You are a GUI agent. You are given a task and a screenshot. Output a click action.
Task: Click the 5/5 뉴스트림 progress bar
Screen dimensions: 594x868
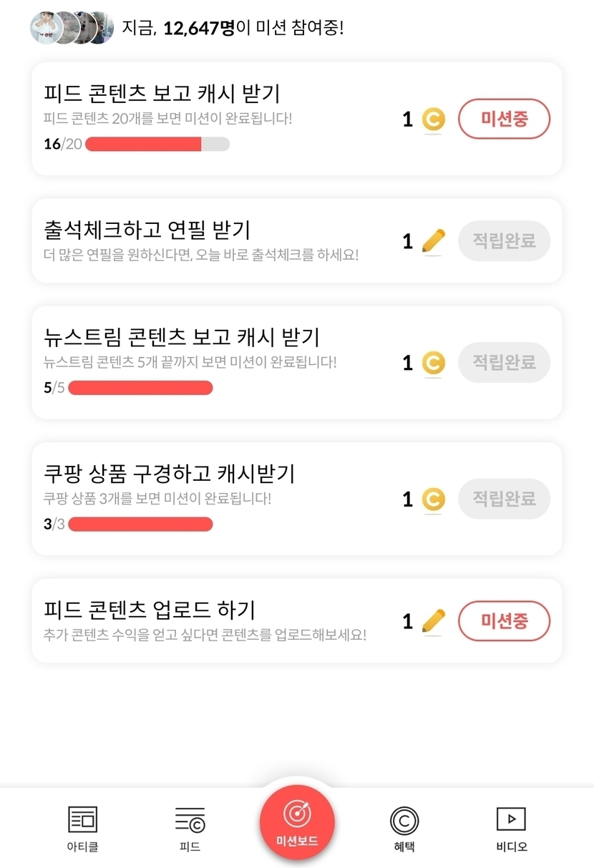click(140, 388)
